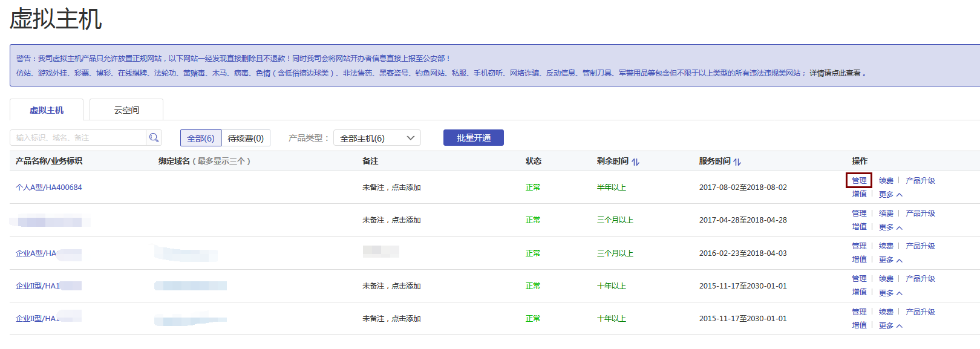Viewport: 980px width, 349px height.
Task: Open 产品升级 for the 企业A型 host
Action: coord(920,246)
